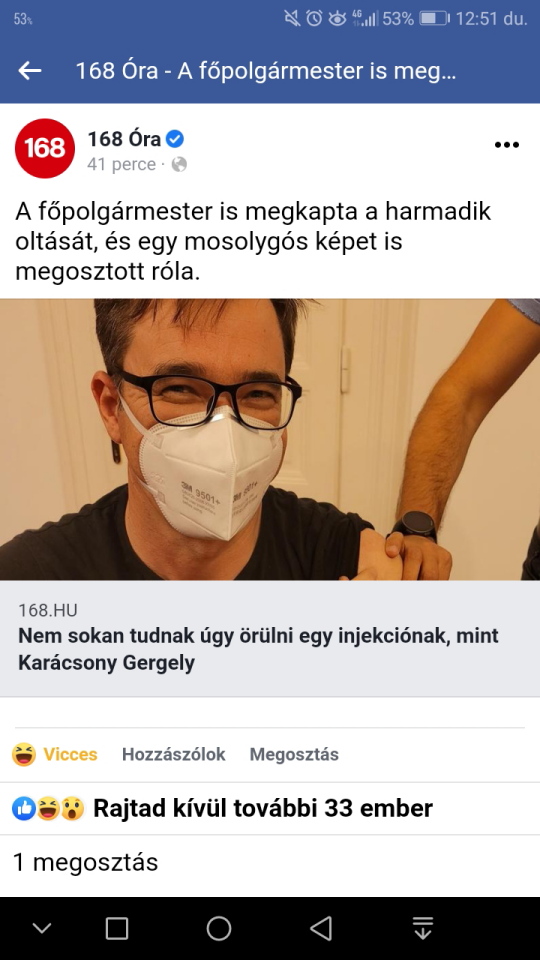This screenshot has height=960, width=540.
Task: Open the 168 Óra red profile logo
Action: coord(45,148)
